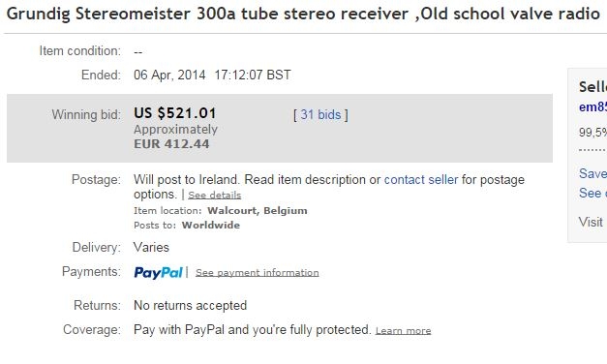The image size is (607, 364).
Task: Click the Grundig Stereomeister listing title
Action: tap(304, 14)
